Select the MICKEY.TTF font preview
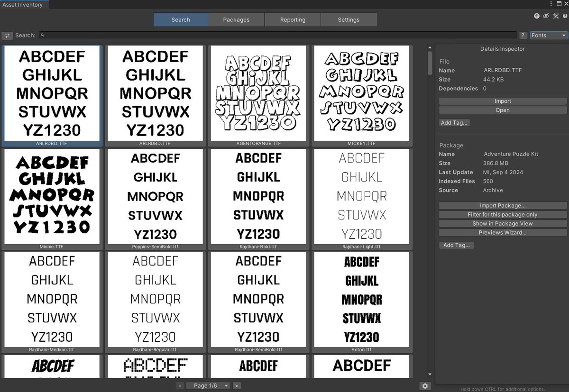Screen dimensions: 569x392 point(362,94)
